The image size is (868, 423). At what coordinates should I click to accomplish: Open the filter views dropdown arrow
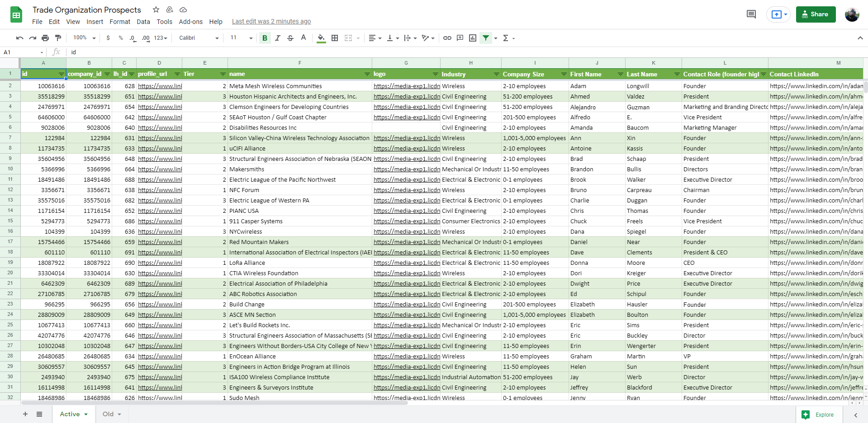[496, 38]
